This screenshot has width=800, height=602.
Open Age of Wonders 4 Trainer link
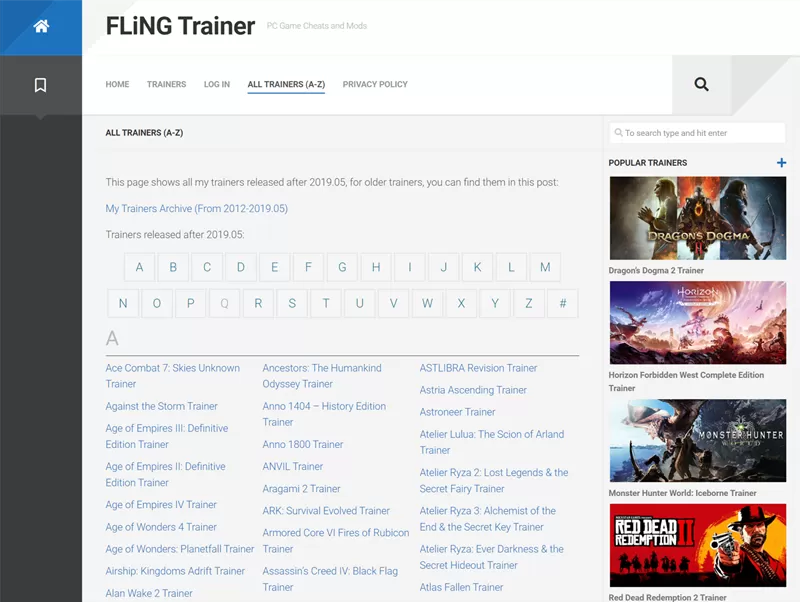pyautogui.click(x=161, y=527)
